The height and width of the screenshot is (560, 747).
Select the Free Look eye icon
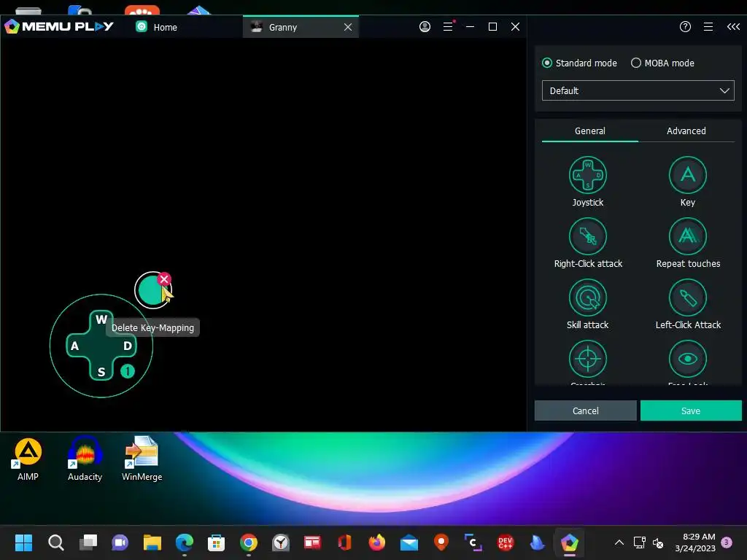[687, 359]
